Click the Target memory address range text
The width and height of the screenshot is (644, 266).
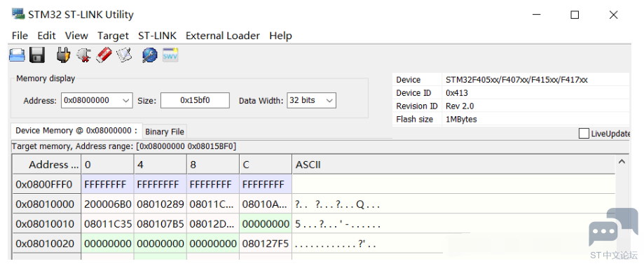click(x=123, y=146)
